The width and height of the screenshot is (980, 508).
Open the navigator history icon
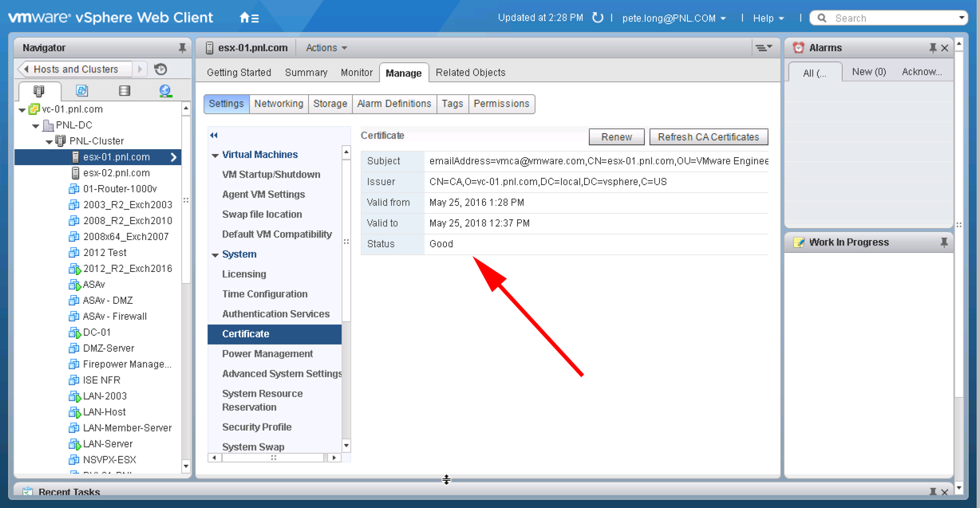[x=160, y=69]
